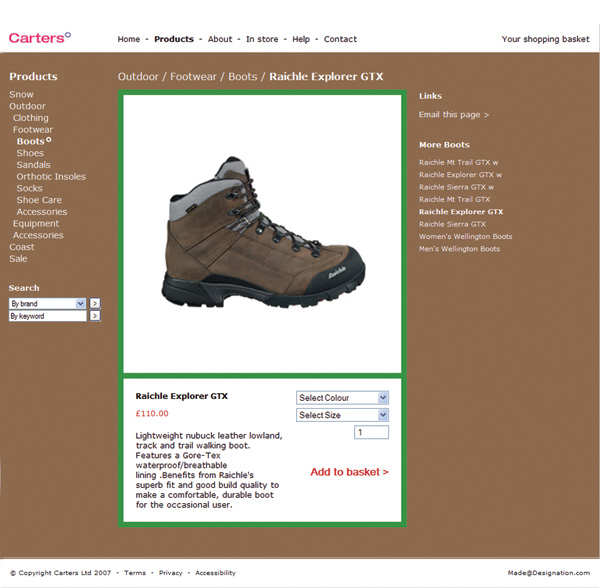View Women's Wellington Boots
This screenshot has width=600, height=588.
tap(465, 237)
